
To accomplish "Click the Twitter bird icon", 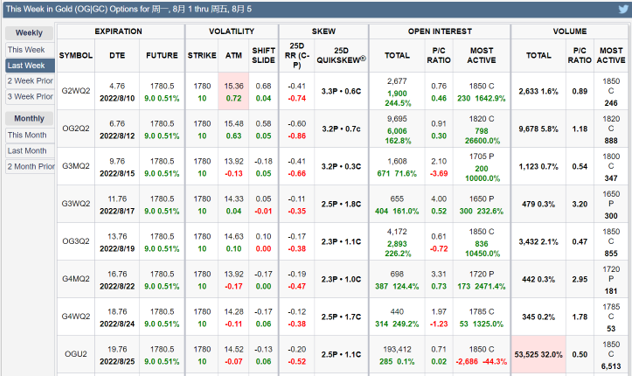I will (x=624, y=9).
